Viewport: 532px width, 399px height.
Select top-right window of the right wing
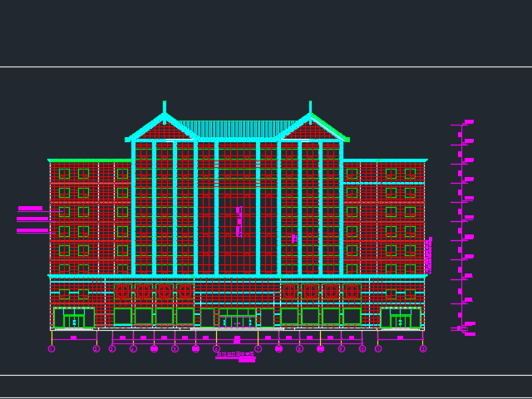tap(410, 173)
